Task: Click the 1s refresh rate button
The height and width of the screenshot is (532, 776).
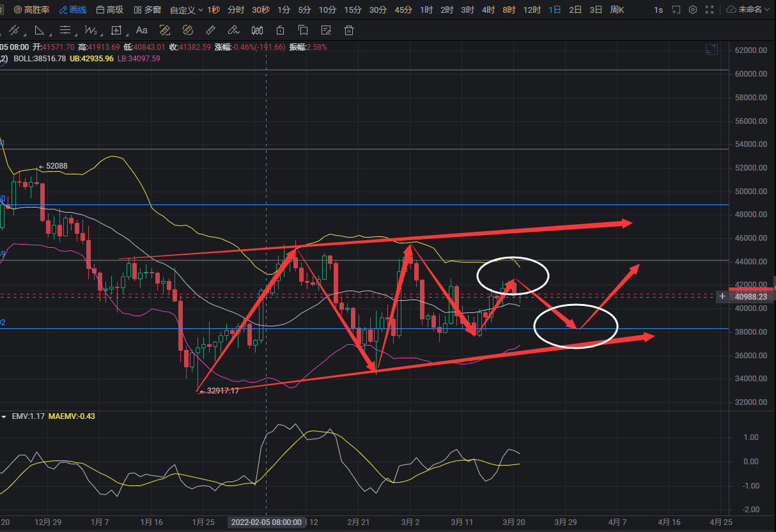Action: pos(658,10)
